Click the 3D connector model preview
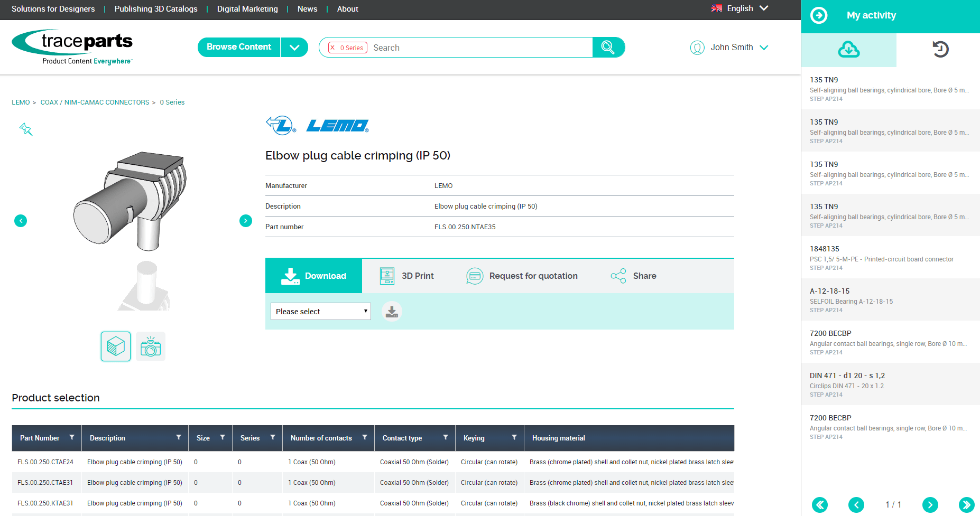Screen dimensions: 980x516 coord(131,201)
